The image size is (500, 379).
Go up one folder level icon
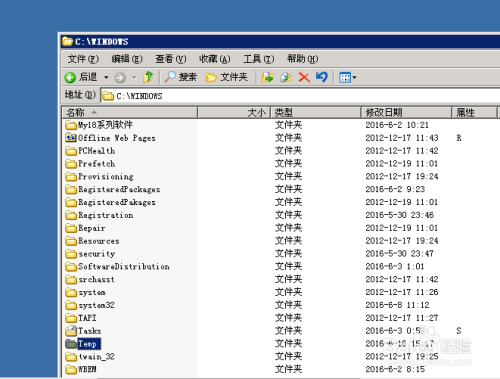(x=148, y=77)
